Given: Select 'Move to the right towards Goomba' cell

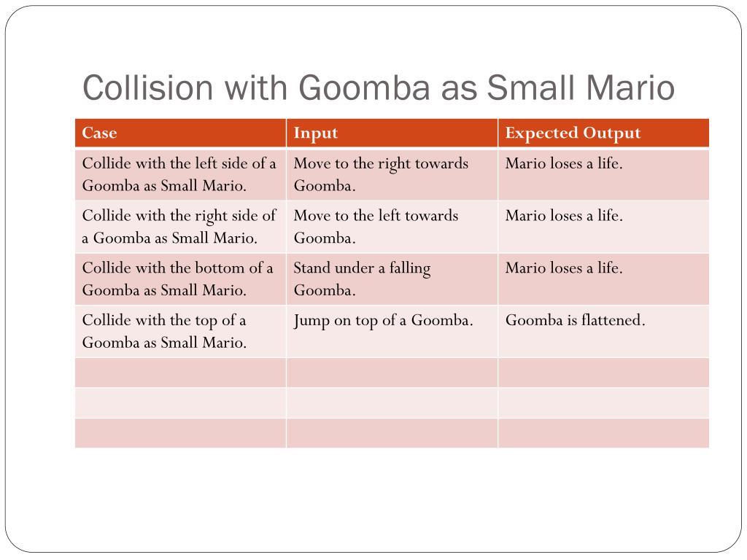Looking at the screenshot, I should (392, 174).
